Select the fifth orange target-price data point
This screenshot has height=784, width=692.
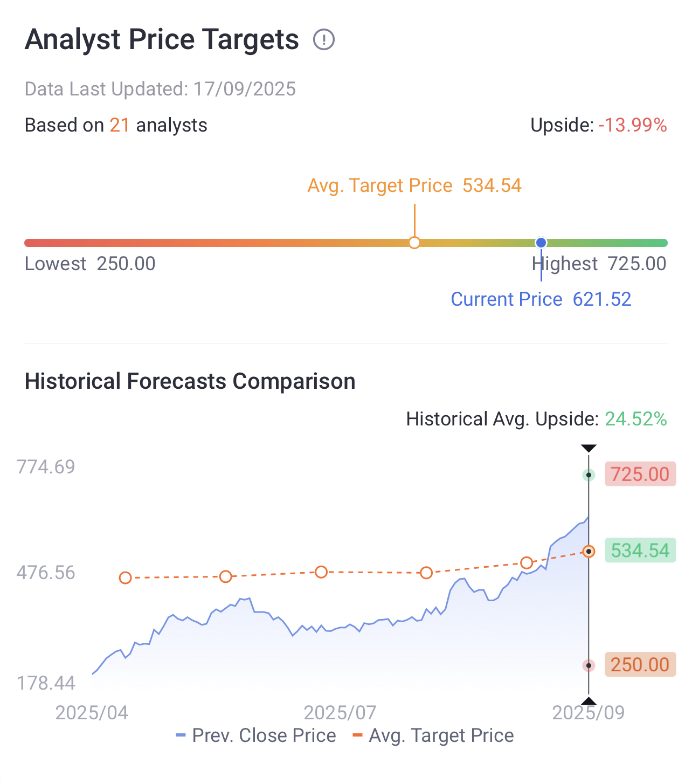[x=527, y=563]
